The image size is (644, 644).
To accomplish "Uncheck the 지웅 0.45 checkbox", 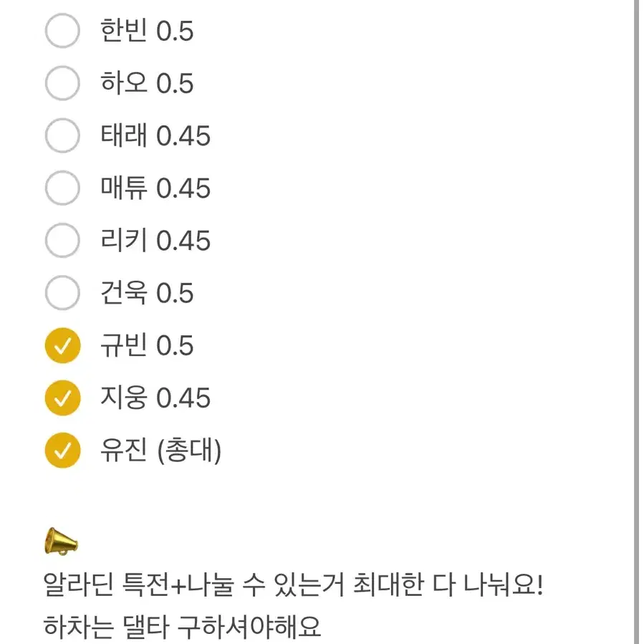I will (x=62, y=398).
